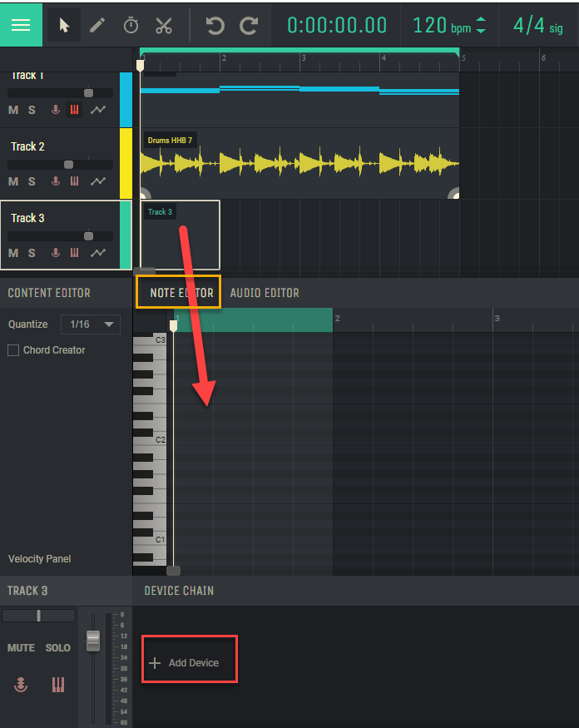This screenshot has height=728, width=579.
Task: Open the 4/4 time signature setting
Action: point(537,26)
